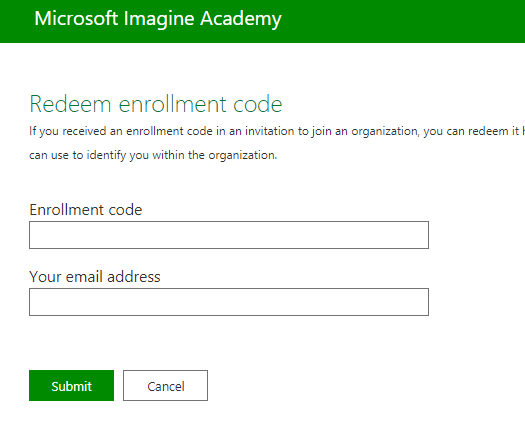Click the green header banner background
This screenshot has height=439, width=525.
(x=402, y=21)
